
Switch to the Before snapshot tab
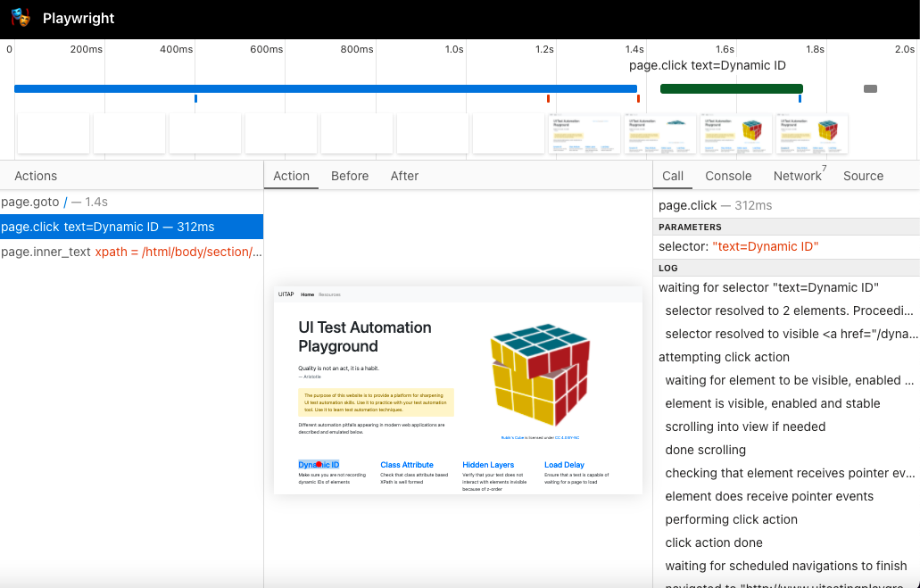pos(350,176)
